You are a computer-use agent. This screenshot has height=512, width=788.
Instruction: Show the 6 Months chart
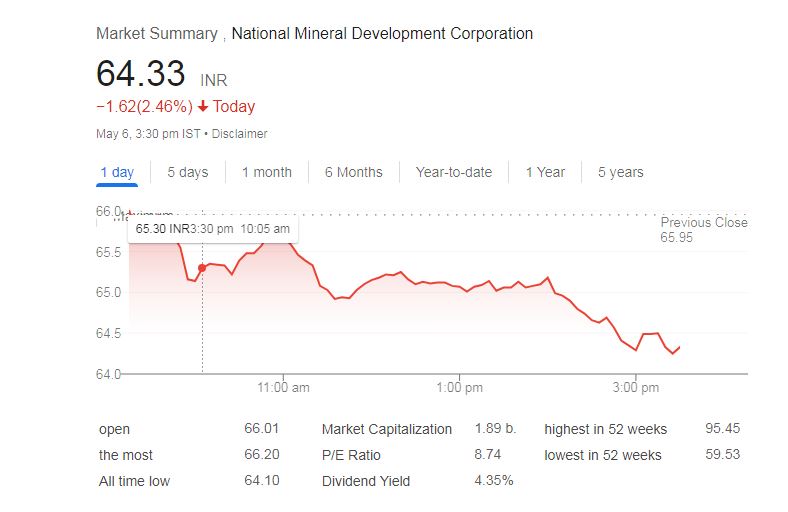(x=353, y=172)
